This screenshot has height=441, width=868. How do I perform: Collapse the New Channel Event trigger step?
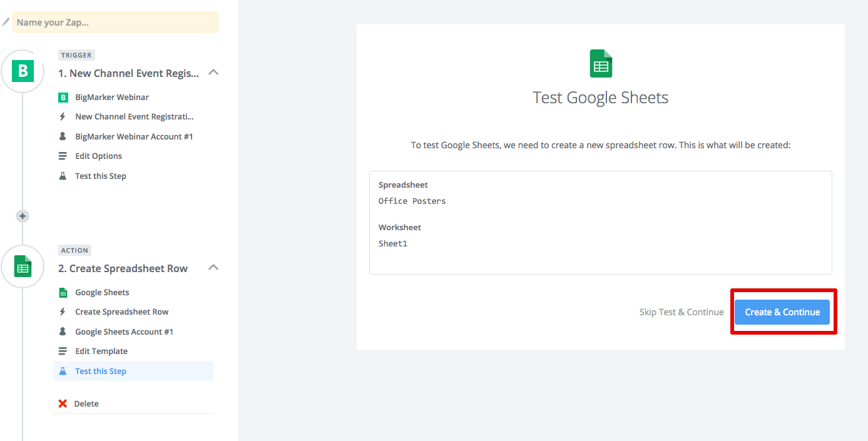tap(213, 73)
